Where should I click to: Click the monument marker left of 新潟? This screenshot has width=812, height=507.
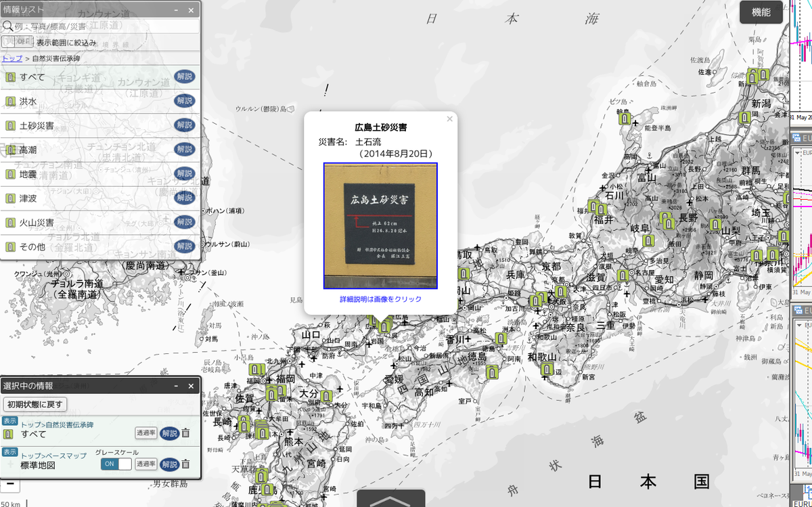[744, 117]
